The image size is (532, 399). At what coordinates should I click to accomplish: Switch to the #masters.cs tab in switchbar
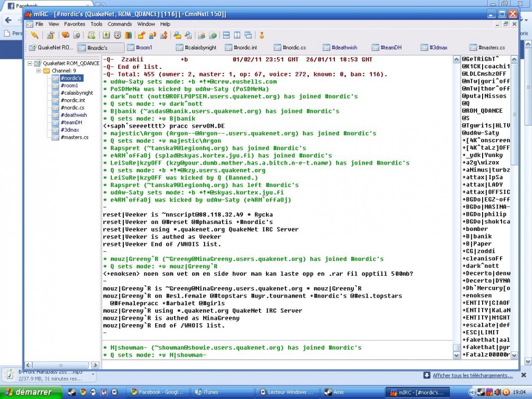coord(491,47)
